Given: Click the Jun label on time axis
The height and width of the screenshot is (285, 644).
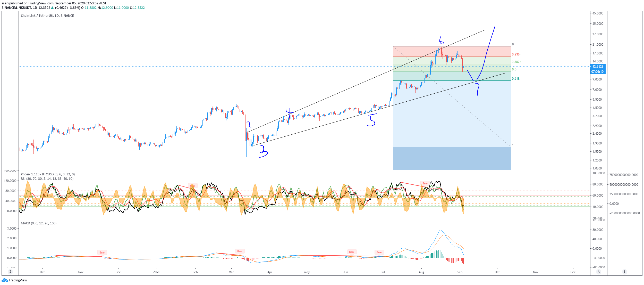Looking at the screenshot, I should 346,272.
